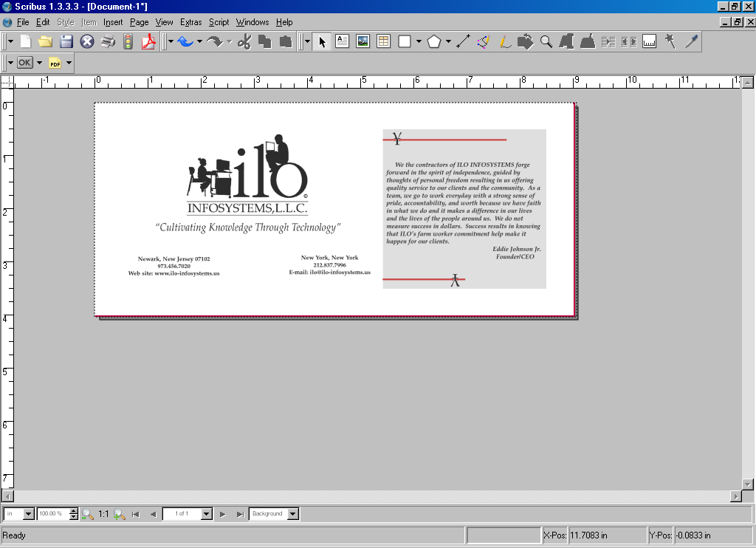The image size is (756, 548).
Task: Click the zoom out magnifier button
Action: tap(87, 514)
